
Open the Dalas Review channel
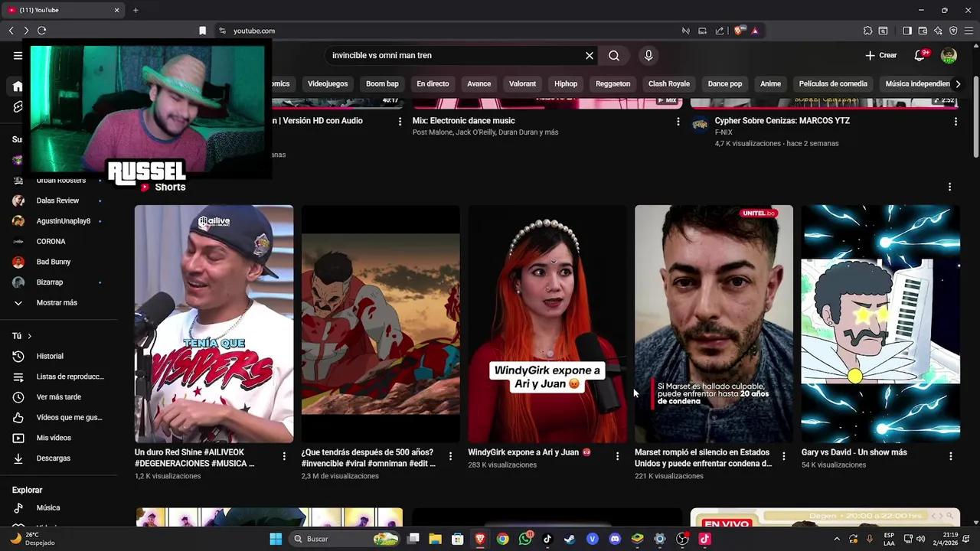[x=57, y=201]
